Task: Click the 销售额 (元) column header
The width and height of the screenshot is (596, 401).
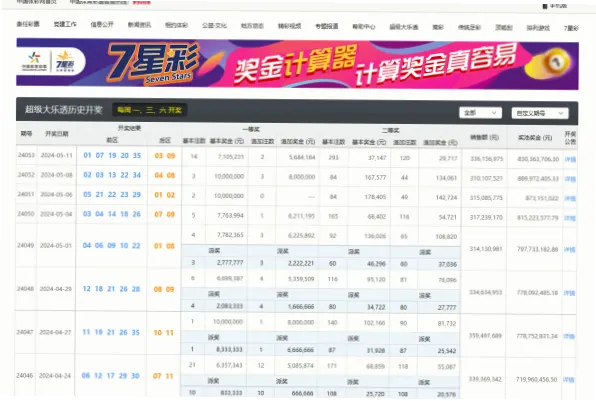Action: click(x=484, y=137)
